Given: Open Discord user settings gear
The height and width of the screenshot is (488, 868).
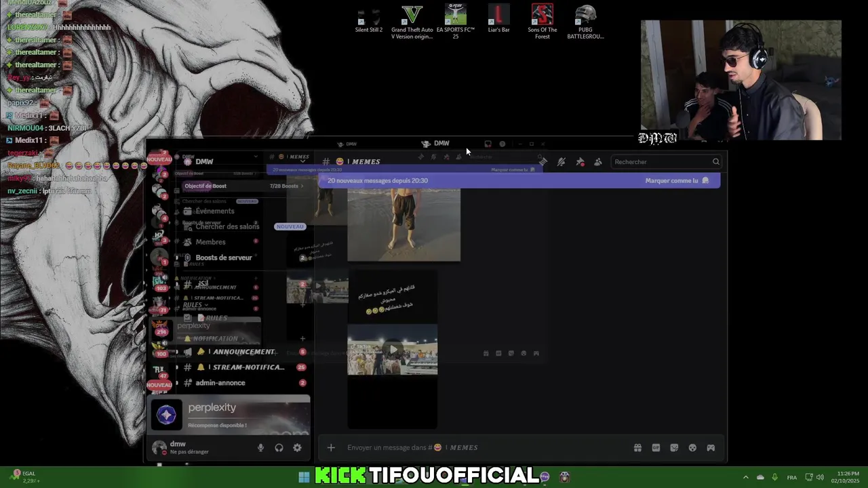Looking at the screenshot, I should [297, 447].
